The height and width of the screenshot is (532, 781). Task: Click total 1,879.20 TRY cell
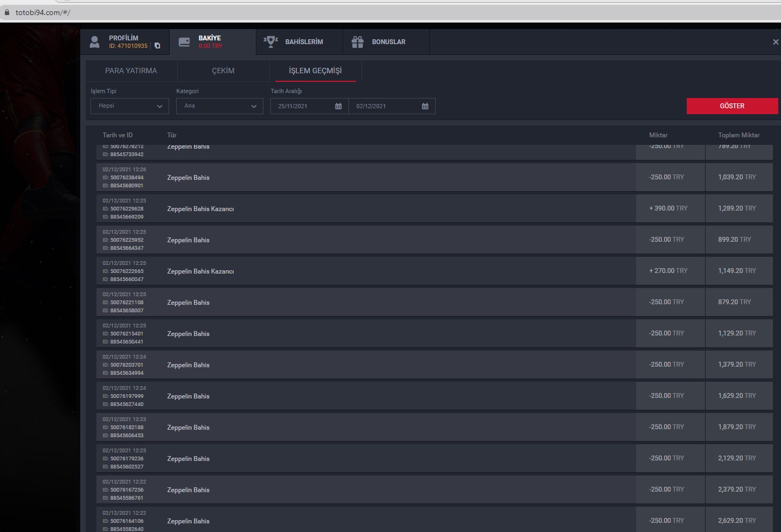[738, 427]
